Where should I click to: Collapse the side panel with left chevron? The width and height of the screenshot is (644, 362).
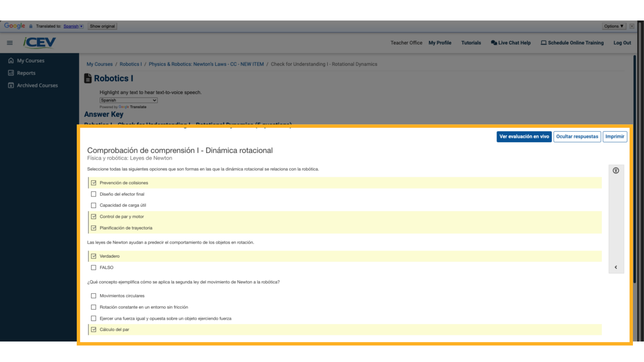click(x=616, y=267)
